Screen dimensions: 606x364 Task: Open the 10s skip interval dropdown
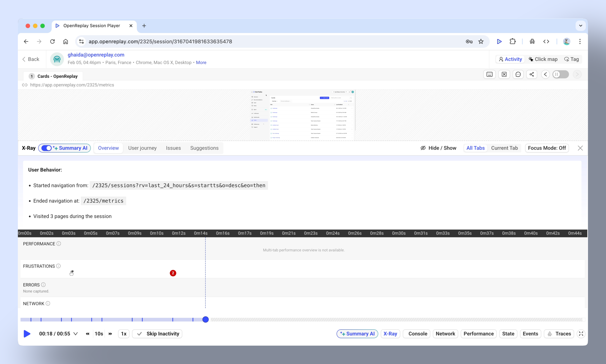[x=99, y=334]
